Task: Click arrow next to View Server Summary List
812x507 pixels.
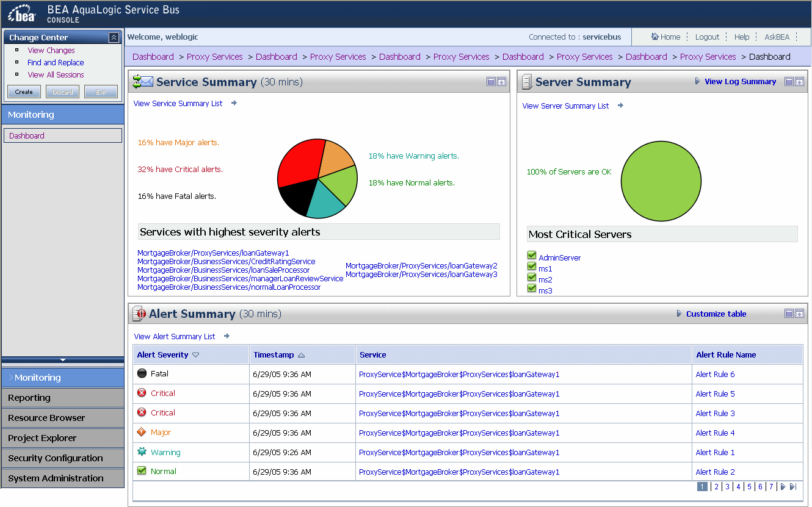Action: [x=620, y=106]
